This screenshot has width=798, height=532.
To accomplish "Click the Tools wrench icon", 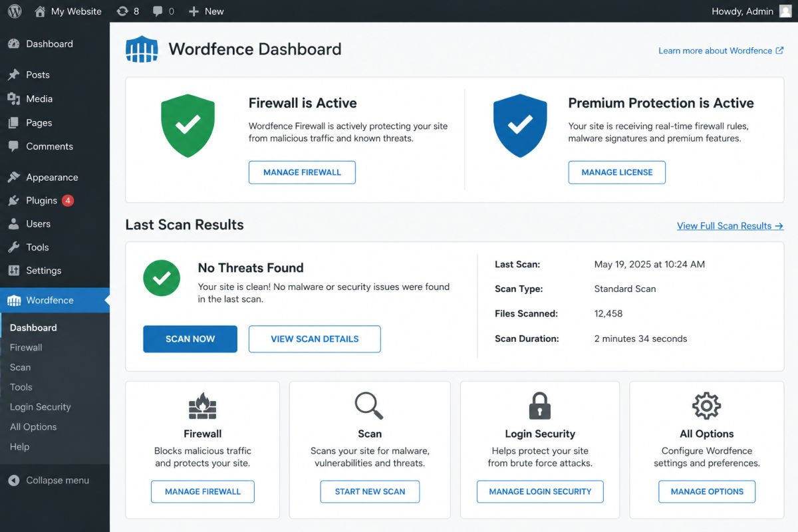I will click(13, 247).
